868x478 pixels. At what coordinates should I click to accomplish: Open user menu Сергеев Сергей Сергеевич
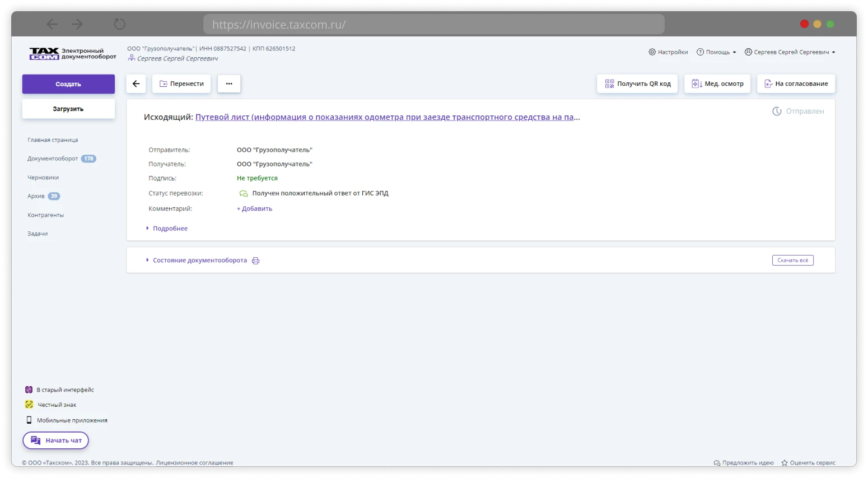[790, 52]
